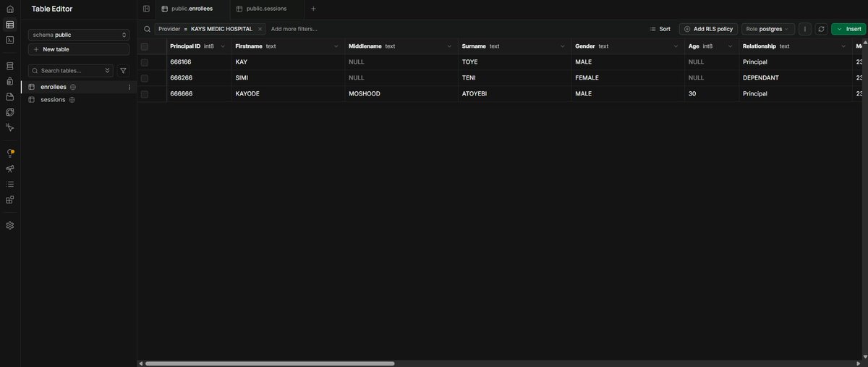Image resolution: width=868 pixels, height=367 pixels.
Task: Click Add more filters input
Action: 294,29
